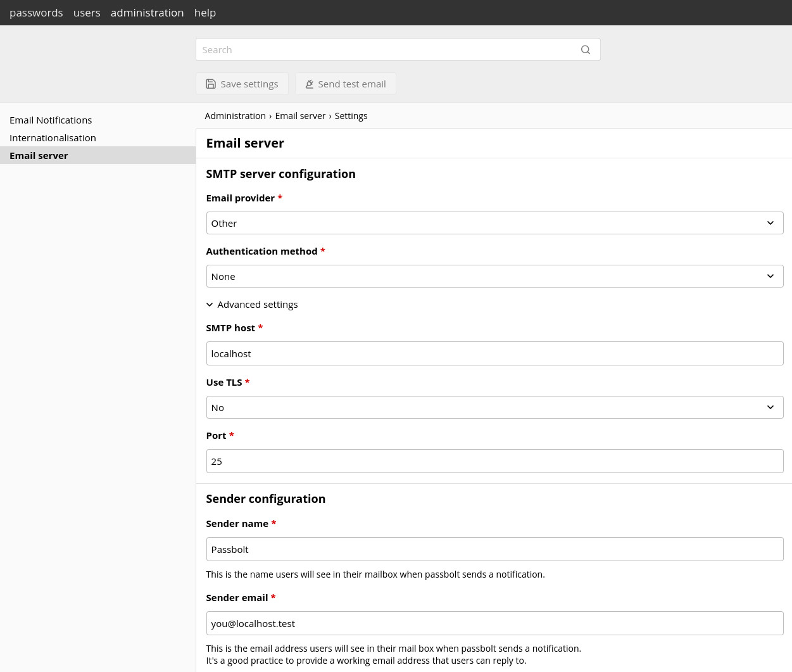
Task: Open the Email provider dropdown showing Other
Action: (494, 223)
